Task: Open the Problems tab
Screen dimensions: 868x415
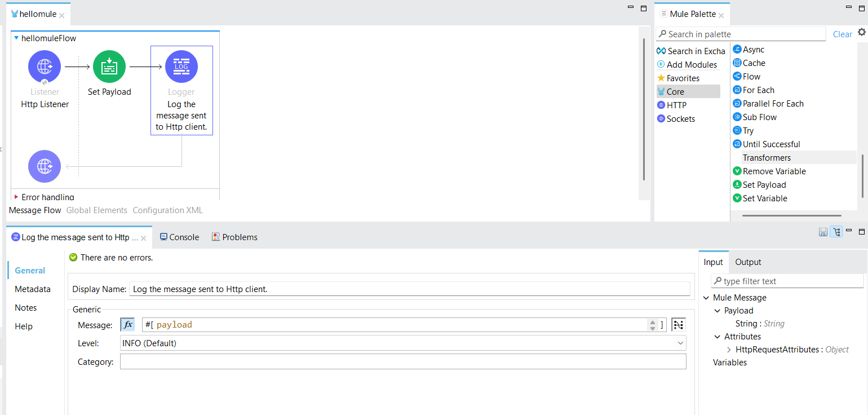Action: click(x=234, y=237)
